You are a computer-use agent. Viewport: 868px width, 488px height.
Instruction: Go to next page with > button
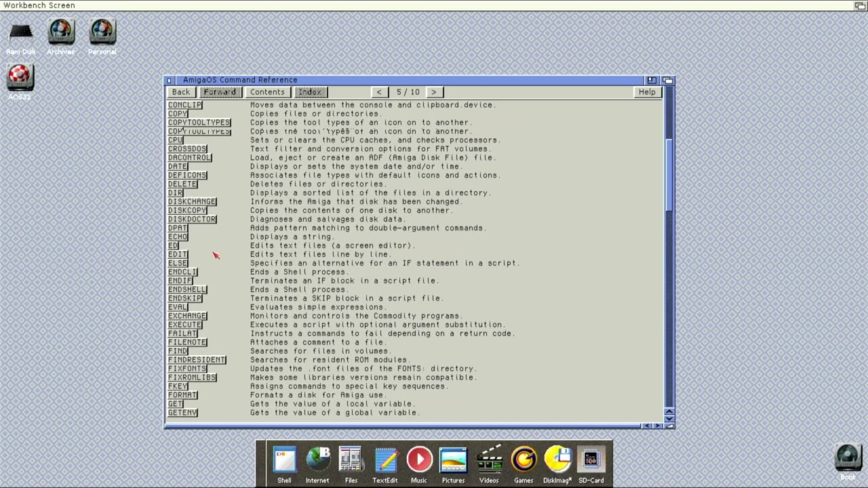pyautogui.click(x=433, y=92)
